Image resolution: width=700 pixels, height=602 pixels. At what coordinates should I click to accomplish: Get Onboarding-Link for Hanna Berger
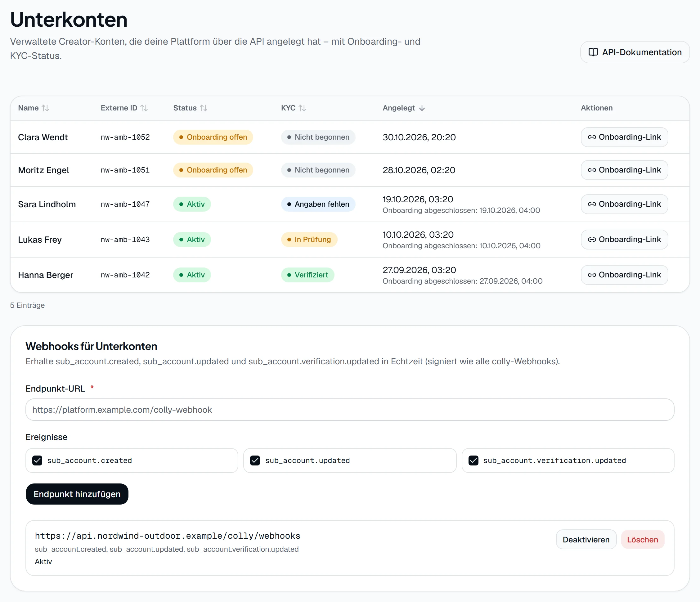click(624, 275)
